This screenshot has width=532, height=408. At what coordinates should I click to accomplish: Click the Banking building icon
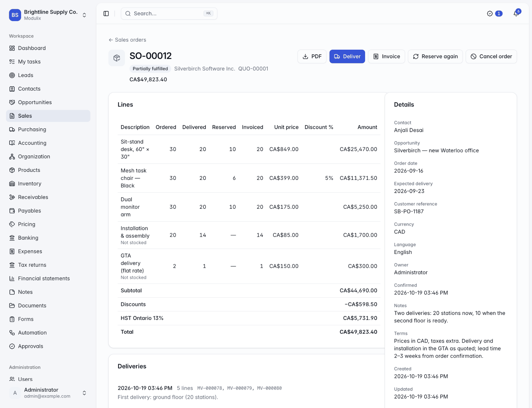12,238
